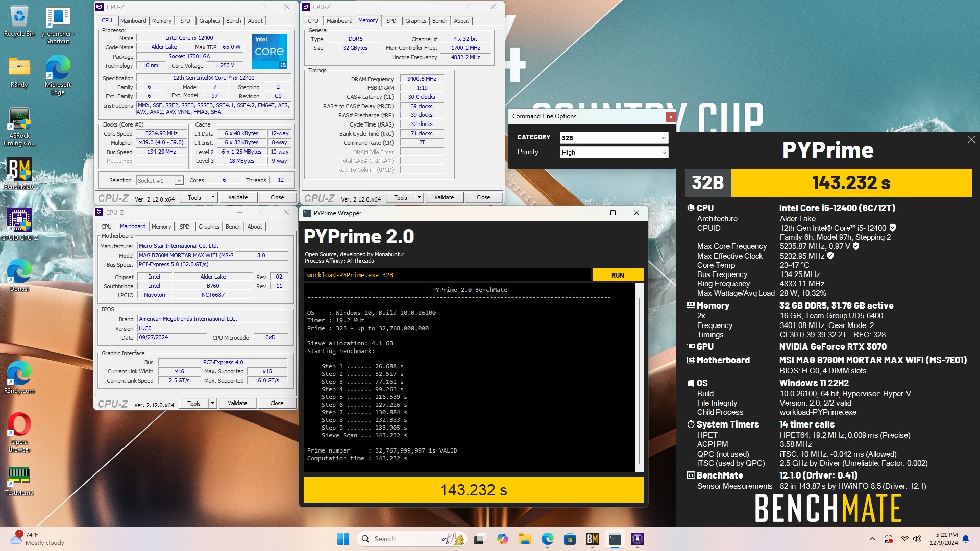Switch to PYPrime console in the taskbar
980x551 pixels.
(615, 539)
